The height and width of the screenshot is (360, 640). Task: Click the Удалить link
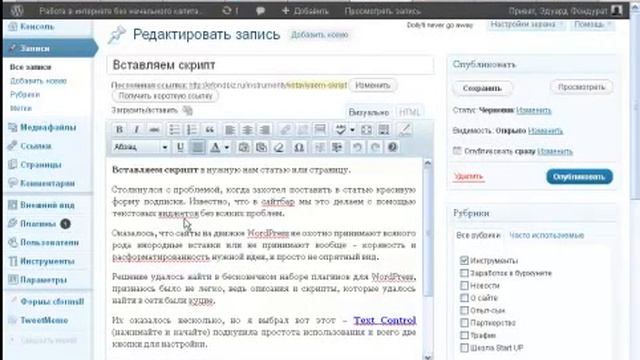pos(468,176)
